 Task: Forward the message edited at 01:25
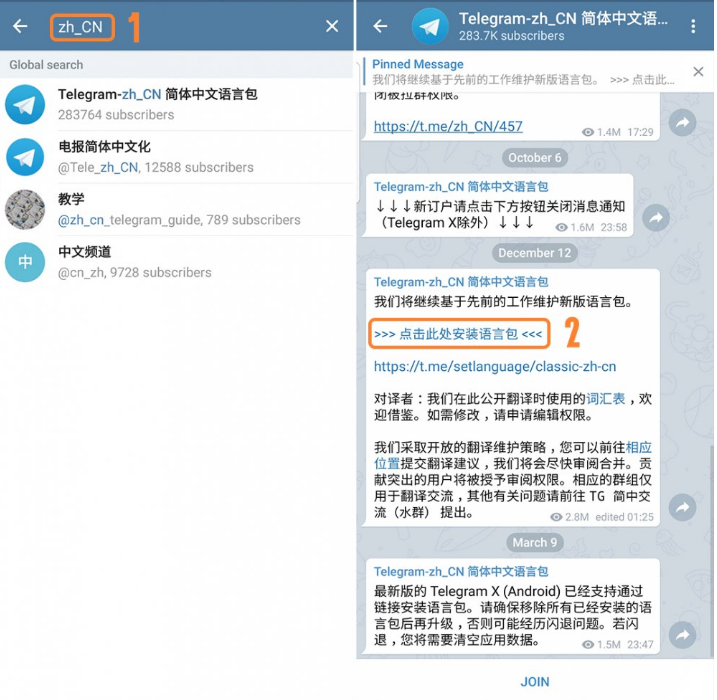[x=682, y=507]
